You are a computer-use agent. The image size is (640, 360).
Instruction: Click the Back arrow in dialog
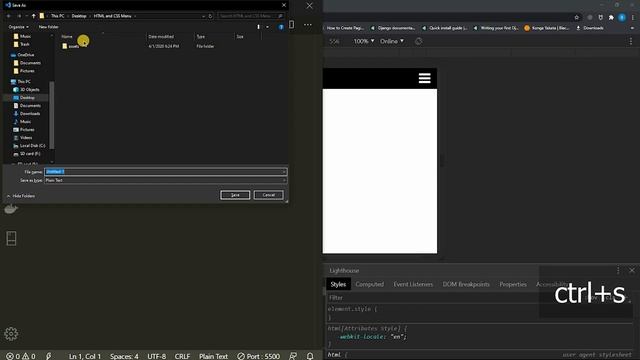[9, 16]
